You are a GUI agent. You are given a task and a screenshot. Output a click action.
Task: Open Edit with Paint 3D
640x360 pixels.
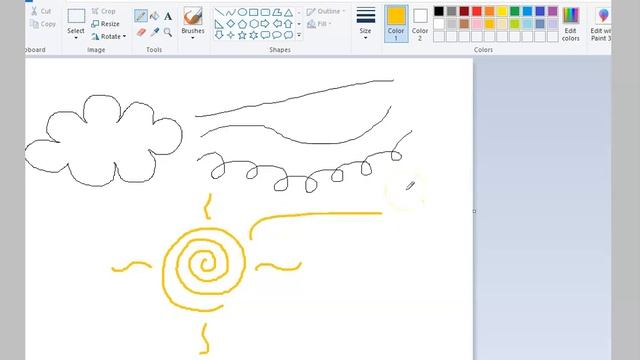tap(600, 24)
